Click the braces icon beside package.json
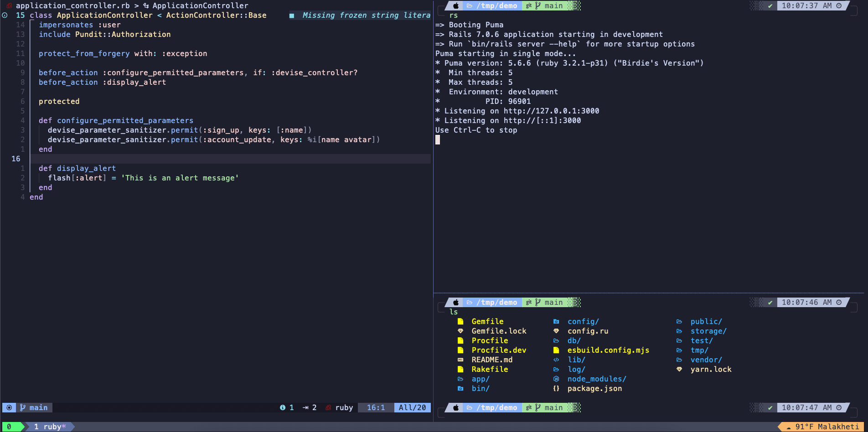Viewport: 868px width, 432px height. pyautogui.click(x=556, y=388)
